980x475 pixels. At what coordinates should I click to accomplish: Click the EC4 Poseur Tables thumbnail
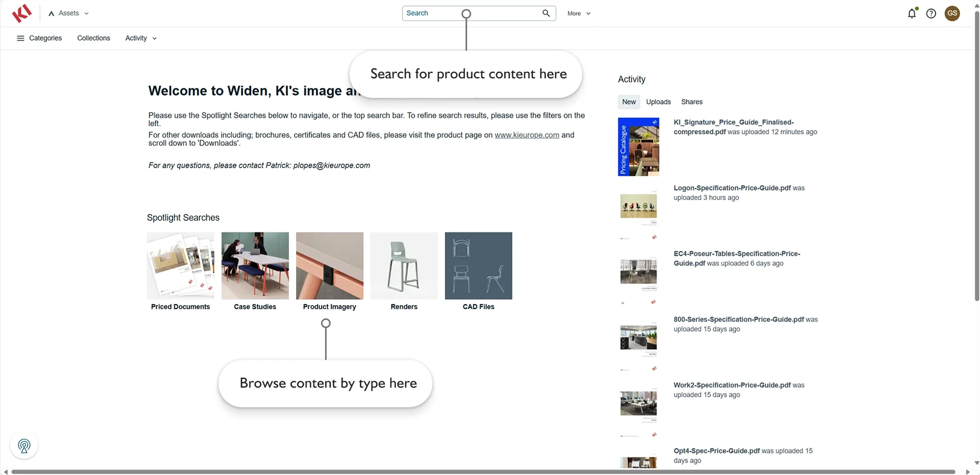pos(639,279)
